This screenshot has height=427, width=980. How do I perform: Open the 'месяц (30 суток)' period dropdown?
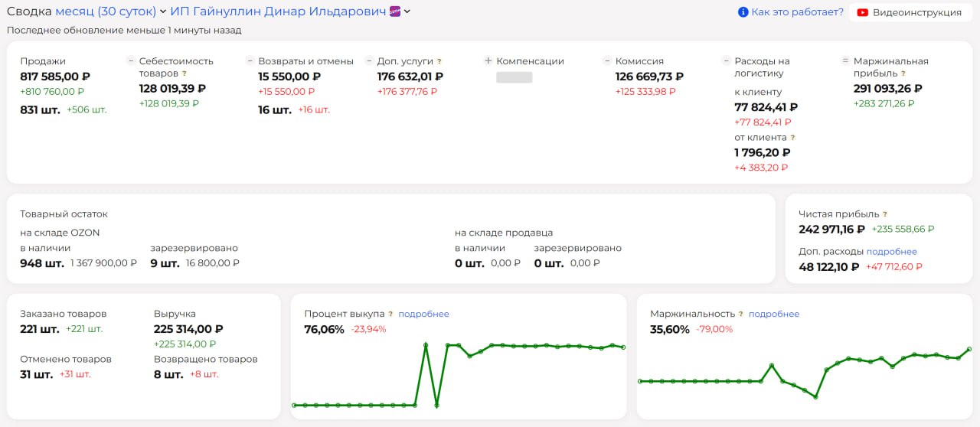pyautogui.click(x=110, y=11)
